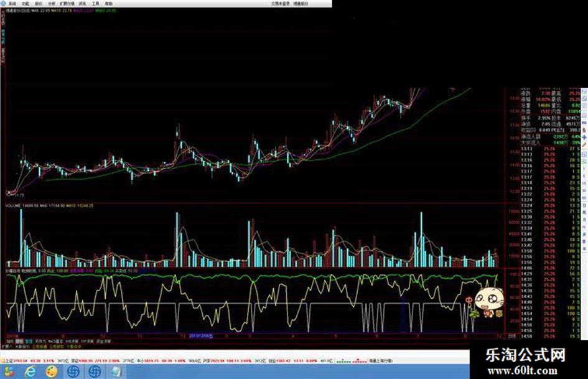
Task: Switch to 30 minute period
Action: (x=584, y=190)
